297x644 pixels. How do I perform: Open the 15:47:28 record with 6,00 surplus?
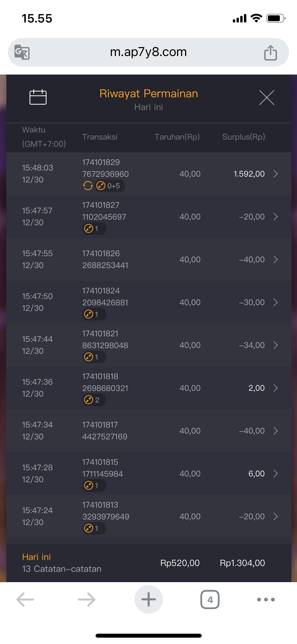point(276,473)
